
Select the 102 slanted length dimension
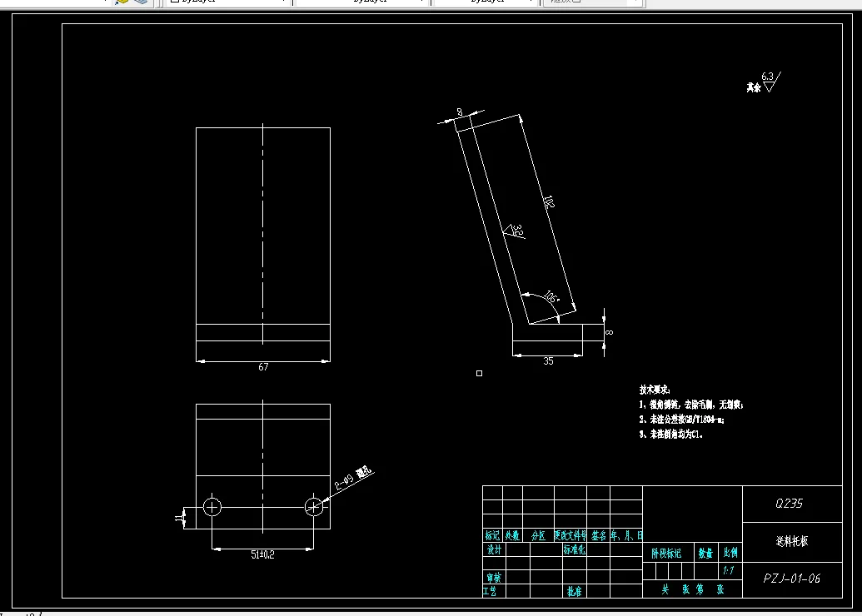point(549,201)
